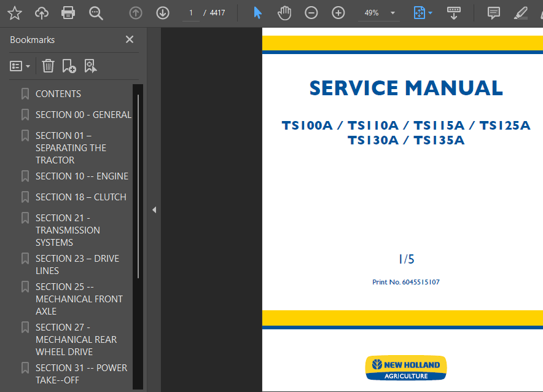Open the document search tool
Image resolution: width=543 pixels, height=392 pixels.
(96, 12)
